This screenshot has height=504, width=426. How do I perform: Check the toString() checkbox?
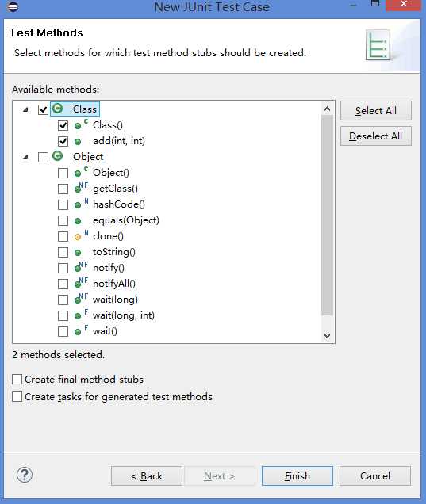pyautogui.click(x=63, y=252)
